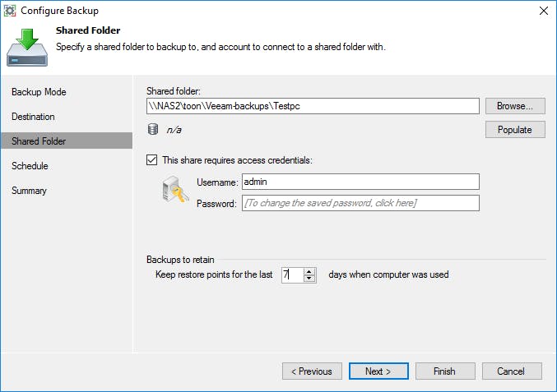Uncheck 'This share requires access credentials'
The height and width of the screenshot is (392, 557).
pos(152,160)
